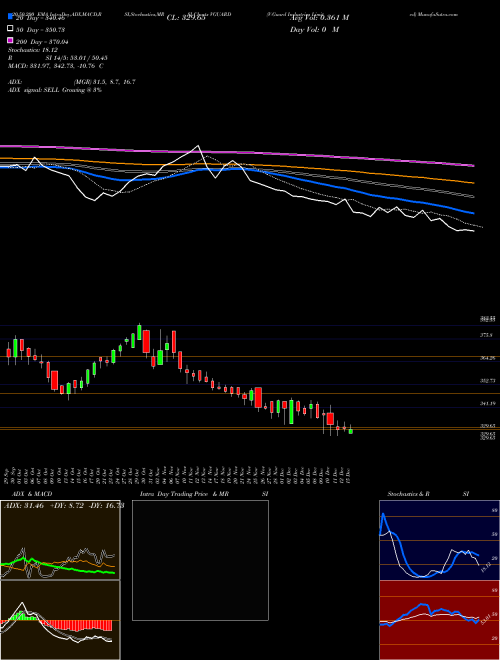Click the ADX line chart thumbnail
Screen dimensions: 500x660
[x=60, y=540]
